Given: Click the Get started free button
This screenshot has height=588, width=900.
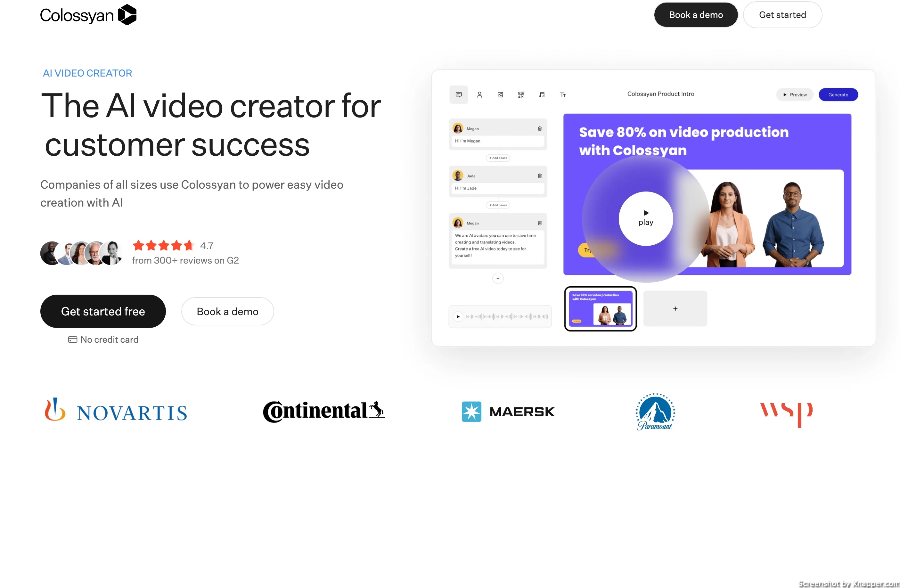Looking at the screenshot, I should [x=103, y=311].
